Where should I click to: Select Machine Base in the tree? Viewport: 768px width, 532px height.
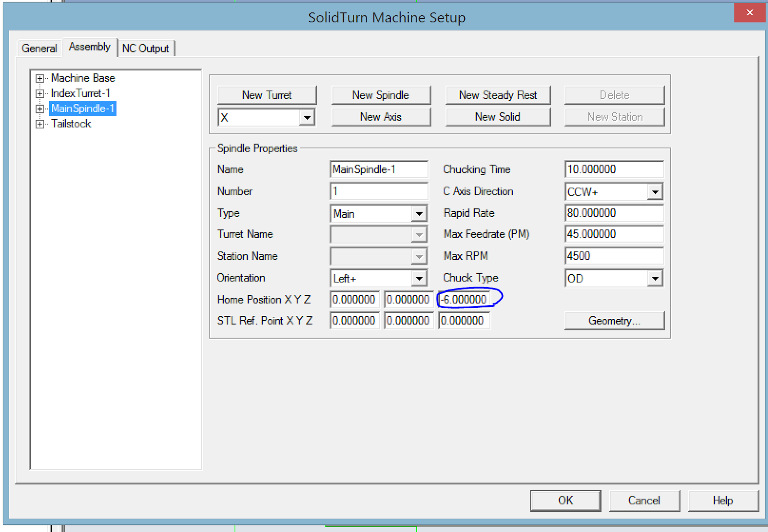(x=83, y=78)
